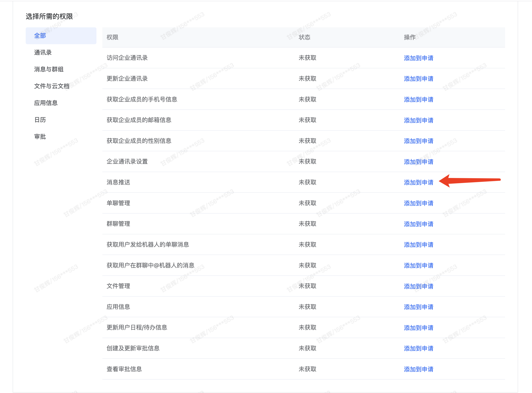Select the 审批 category
The width and height of the screenshot is (532, 393).
tap(40, 137)
